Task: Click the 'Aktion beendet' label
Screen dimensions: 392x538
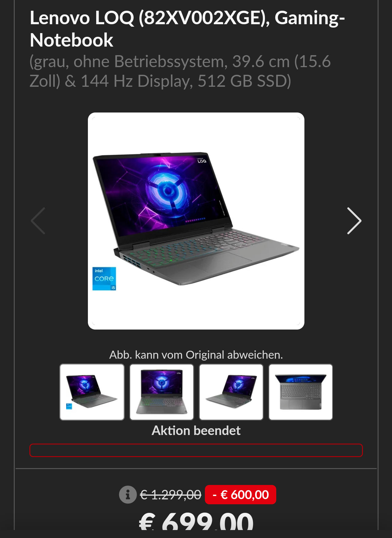Action: [196, 430]
